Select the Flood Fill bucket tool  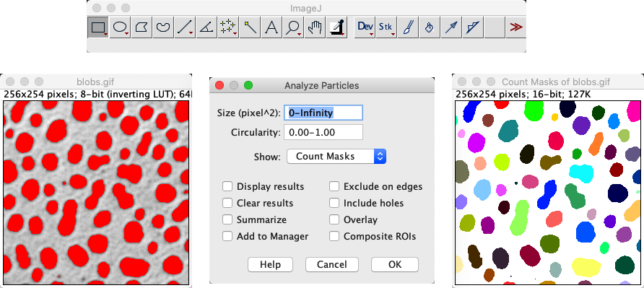[429, 27]
